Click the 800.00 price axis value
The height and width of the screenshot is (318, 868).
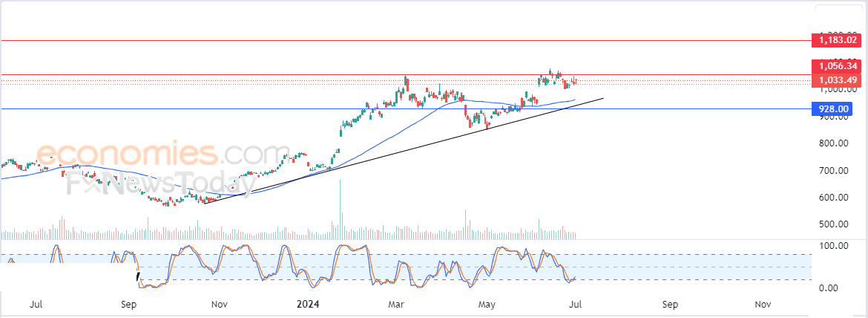(835, 143)
